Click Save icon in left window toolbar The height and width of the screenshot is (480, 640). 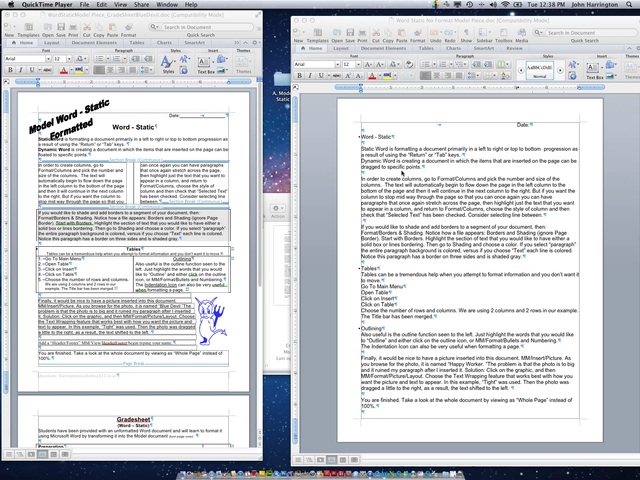[x=61, y=27]
